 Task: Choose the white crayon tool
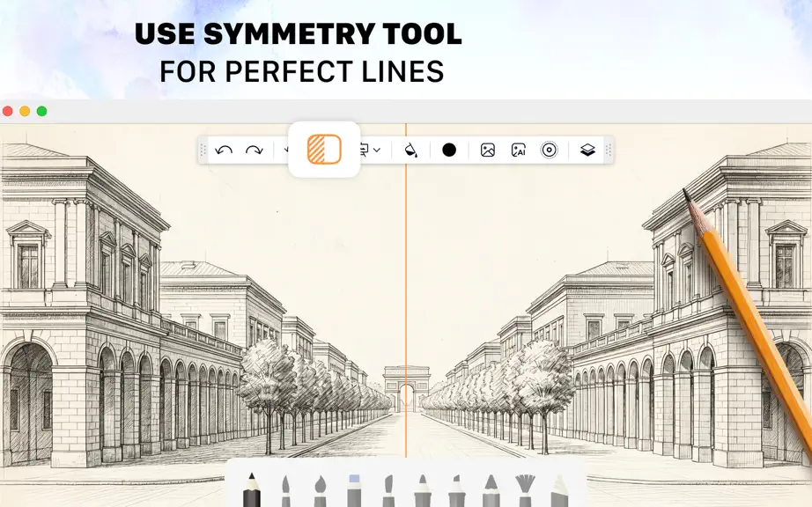(x=559, y=491)
